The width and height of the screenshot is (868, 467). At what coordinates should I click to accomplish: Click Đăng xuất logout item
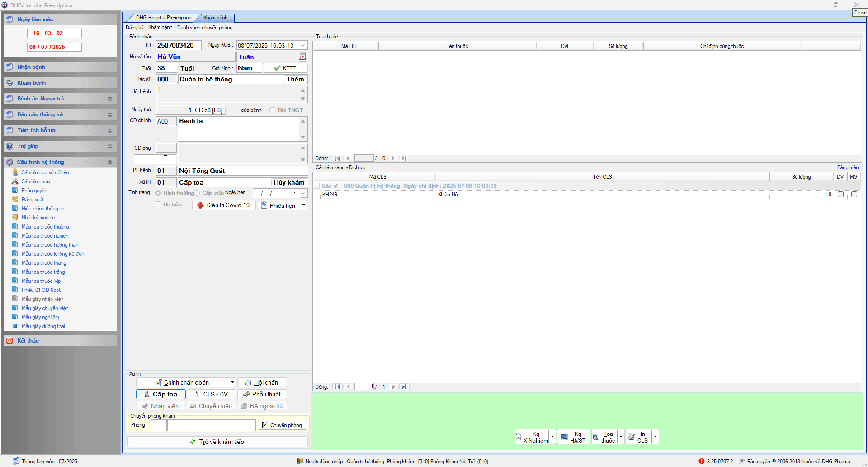[33, 200]
